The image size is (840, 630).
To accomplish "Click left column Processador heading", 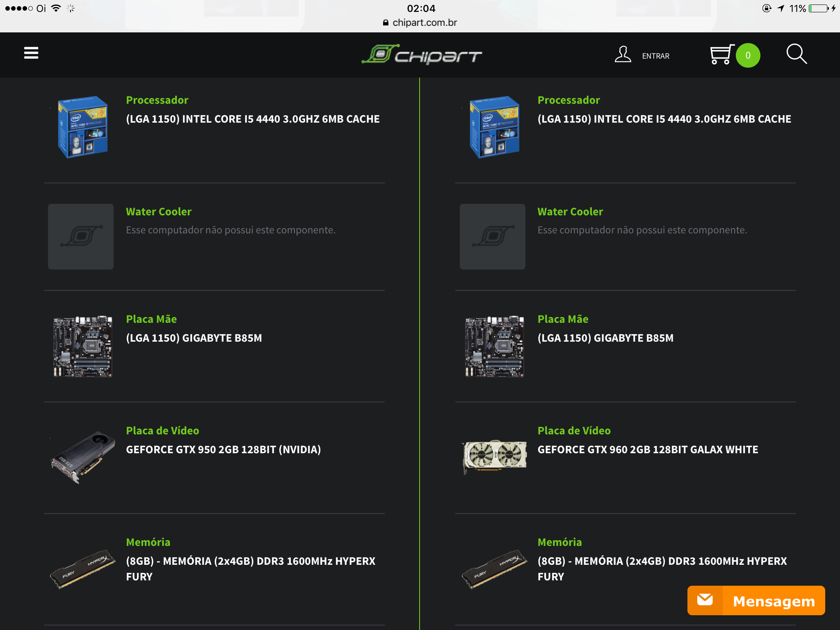I will point(157,100).
